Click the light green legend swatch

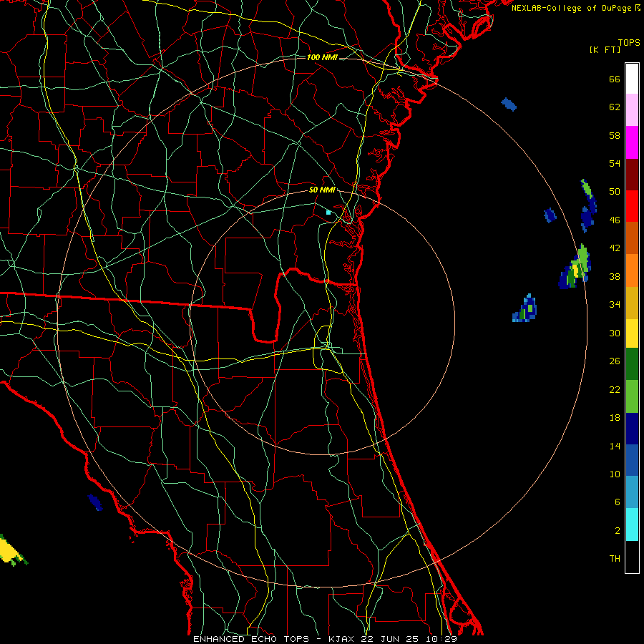click(632, 396)
